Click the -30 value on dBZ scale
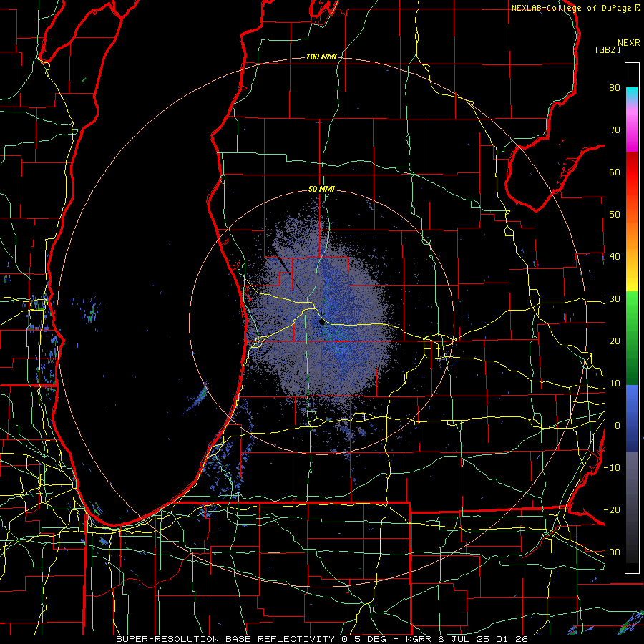The width and height of the screenshot is (644, 644). (612, 552)
